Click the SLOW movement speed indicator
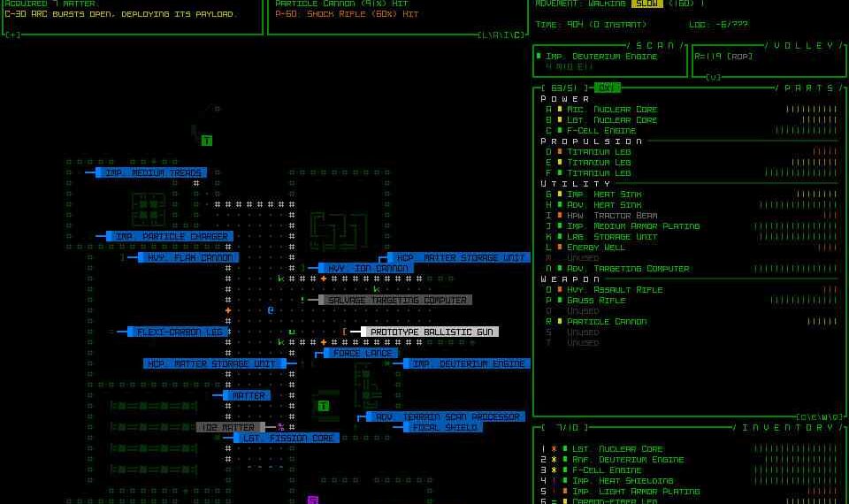Viewport: 849px width, 504px height. [x=646, y=4]
